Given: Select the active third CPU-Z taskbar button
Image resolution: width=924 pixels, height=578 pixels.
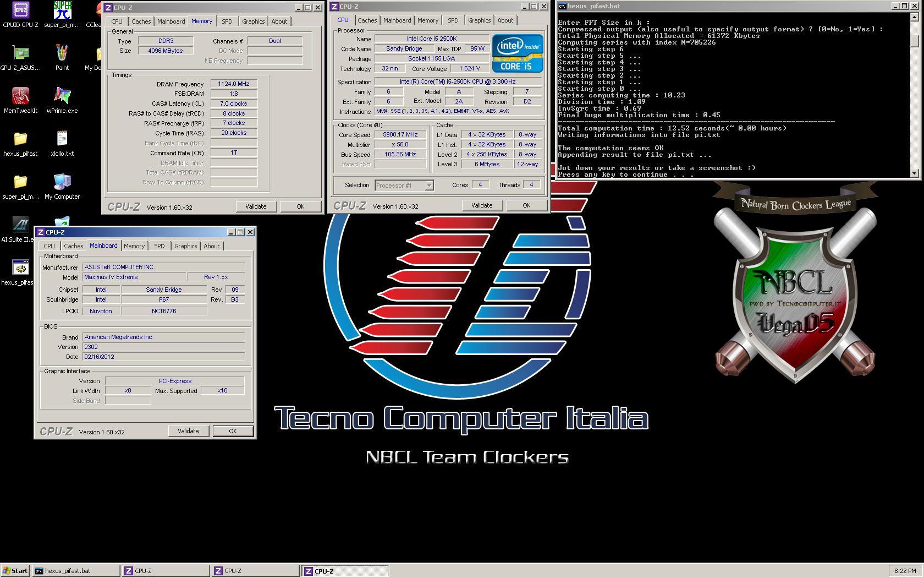Looking at the screenshot, I should coord(345,571).
